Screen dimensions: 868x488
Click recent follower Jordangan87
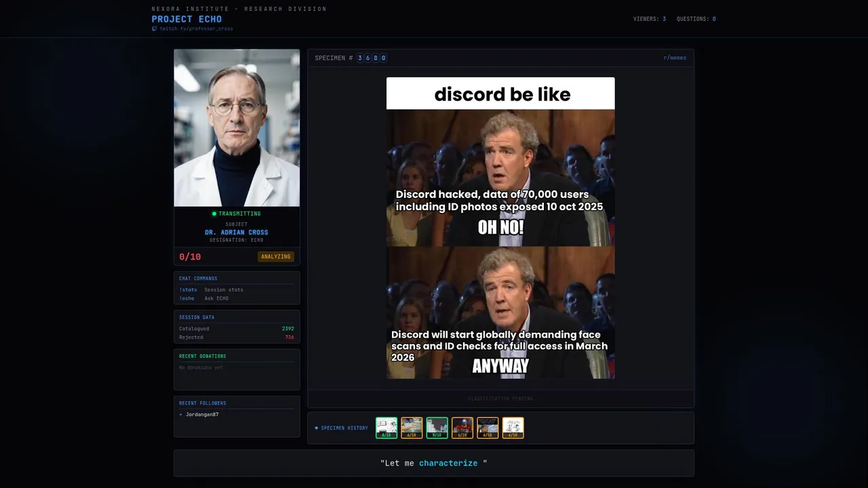[x=202, y=414]
